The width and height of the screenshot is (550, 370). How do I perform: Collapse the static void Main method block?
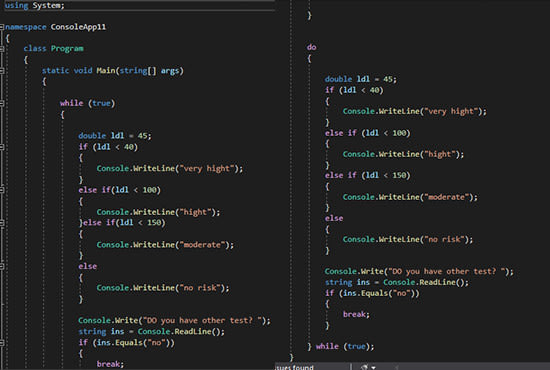(2, 70)
